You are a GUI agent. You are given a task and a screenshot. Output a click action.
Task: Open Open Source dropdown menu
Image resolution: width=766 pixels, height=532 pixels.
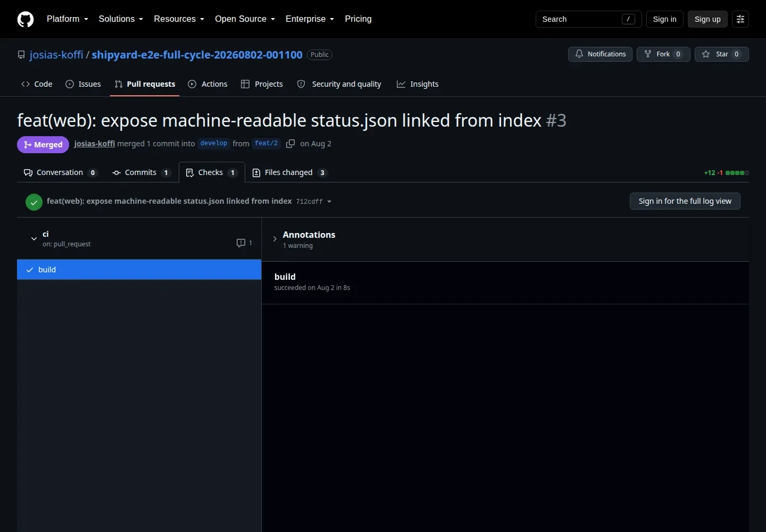pyautogui.click(x=245, y=19)
